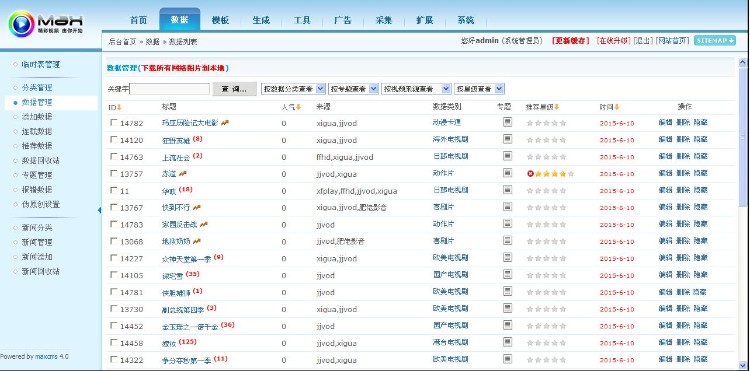Viewport: 750px width, 371px height.
Task: Sort by 推荐星级 rating arrow
Action: pos(557,107)
